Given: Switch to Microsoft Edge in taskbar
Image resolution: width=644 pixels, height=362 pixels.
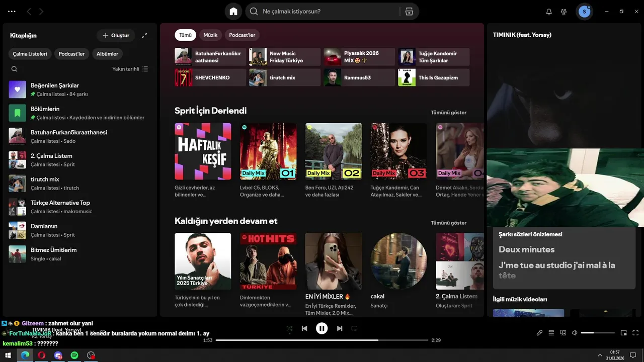Looking at the screenshot, I should 25,355.
